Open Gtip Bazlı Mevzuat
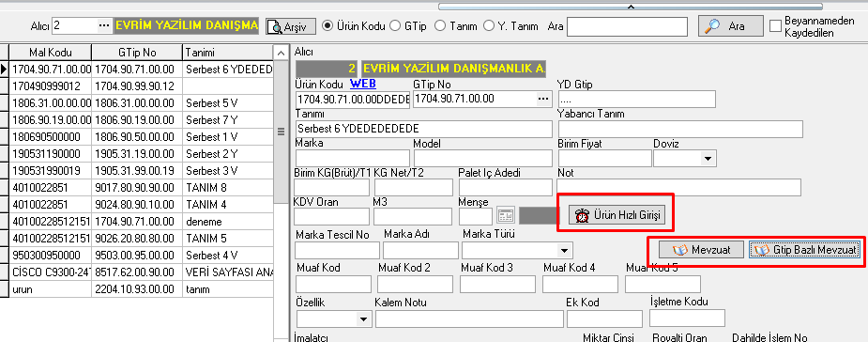The width and height of the screenshot is (868, 342). pos(804,250)
